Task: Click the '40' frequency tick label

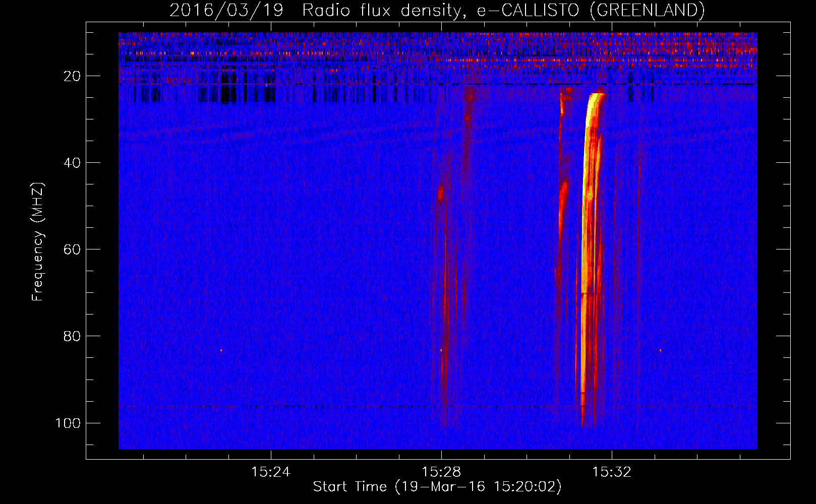Action: click(73, 163)
